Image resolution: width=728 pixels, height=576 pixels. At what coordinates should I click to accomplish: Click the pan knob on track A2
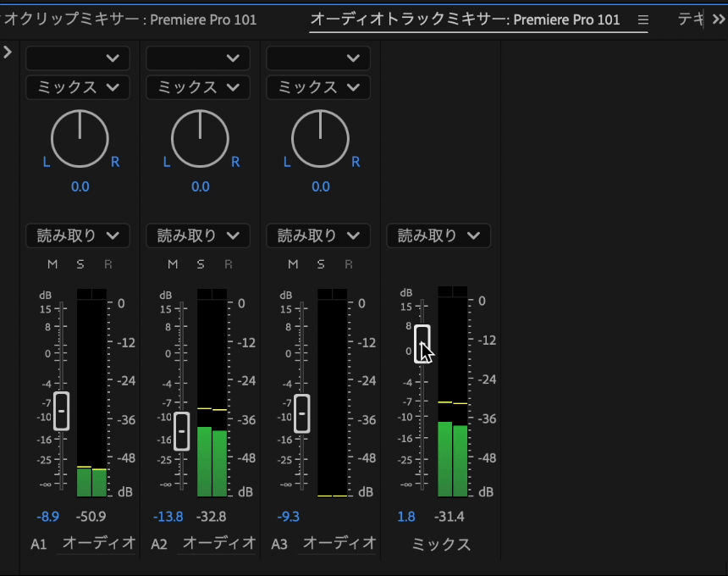tap(199, 138)
